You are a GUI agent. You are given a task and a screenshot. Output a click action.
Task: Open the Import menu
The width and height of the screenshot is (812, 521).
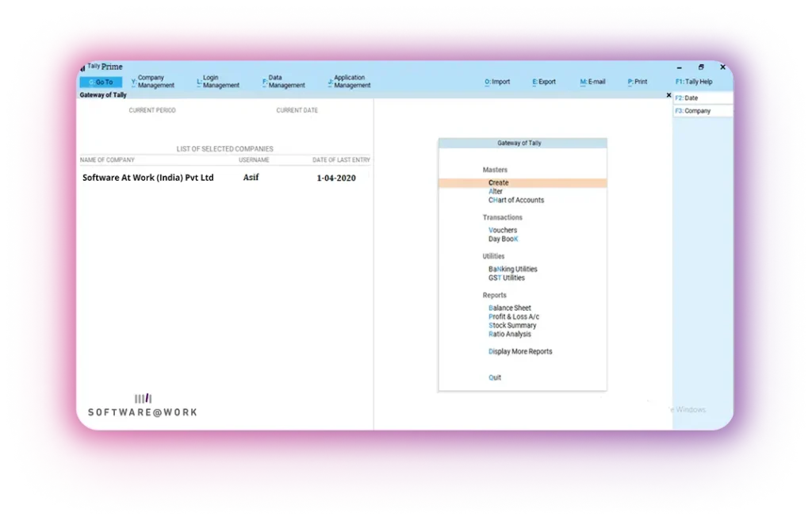coord(497,82)
